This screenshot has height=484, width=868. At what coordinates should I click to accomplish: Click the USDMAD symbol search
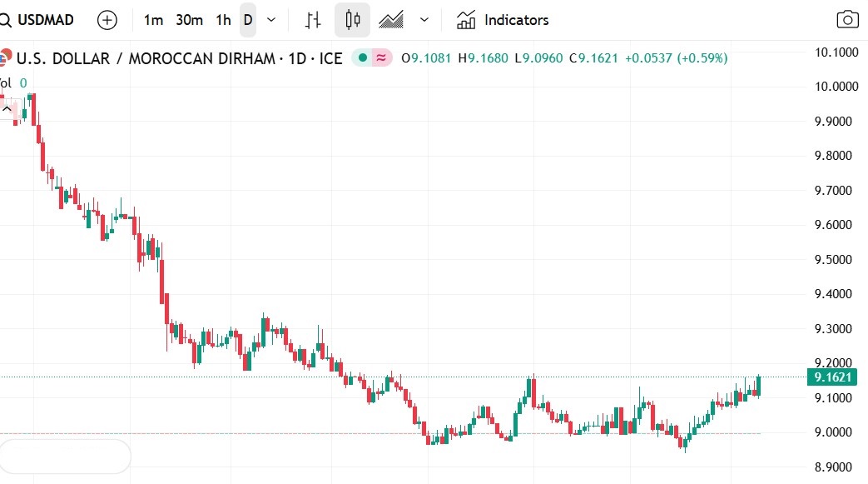(45, 20)
